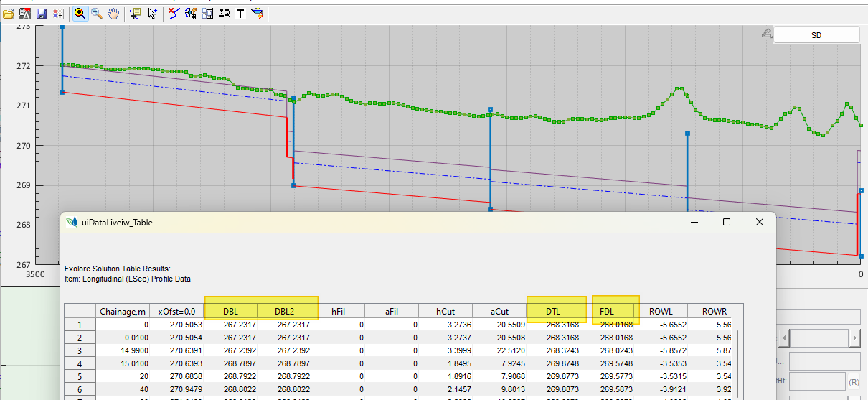
Task: Click the Open folder toolbar icon
Action: tap(9, 13)
